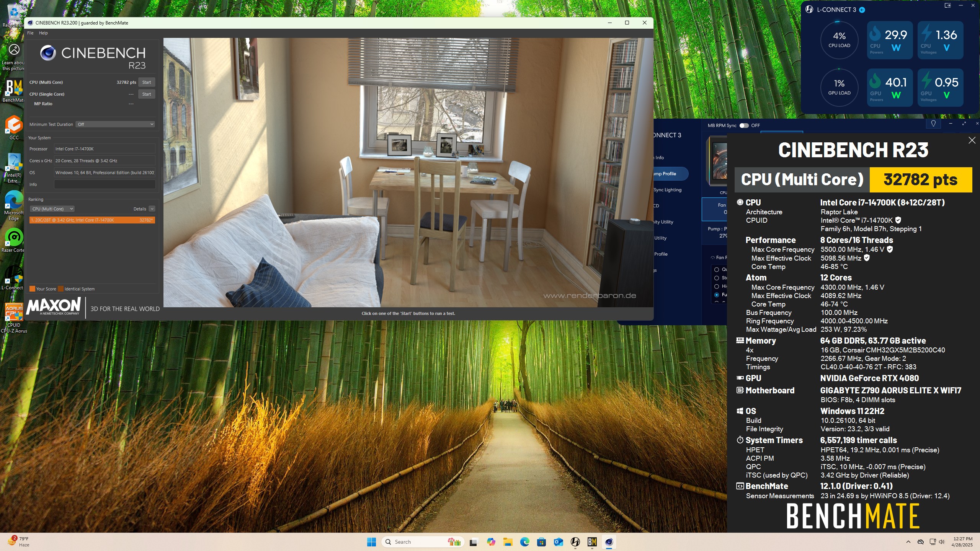Viewport: 980px width, 551px height.
Task: Select the top ranking row i7-14700K 32782
Action: (x=92, y=220)
